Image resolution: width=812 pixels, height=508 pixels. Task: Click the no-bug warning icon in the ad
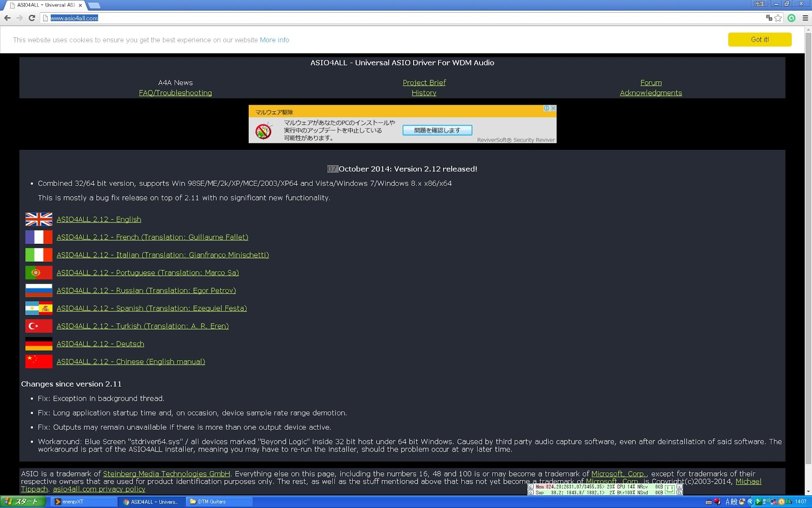(x=263, y=131)
